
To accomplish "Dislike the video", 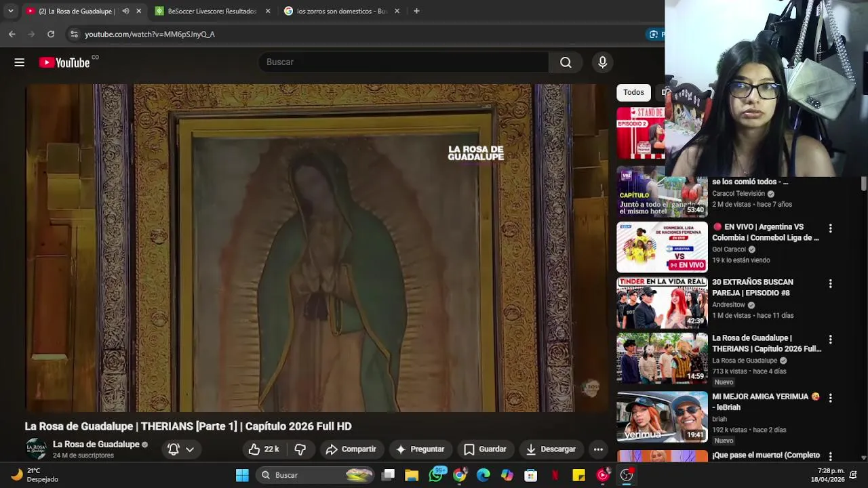I will [300, 449].
